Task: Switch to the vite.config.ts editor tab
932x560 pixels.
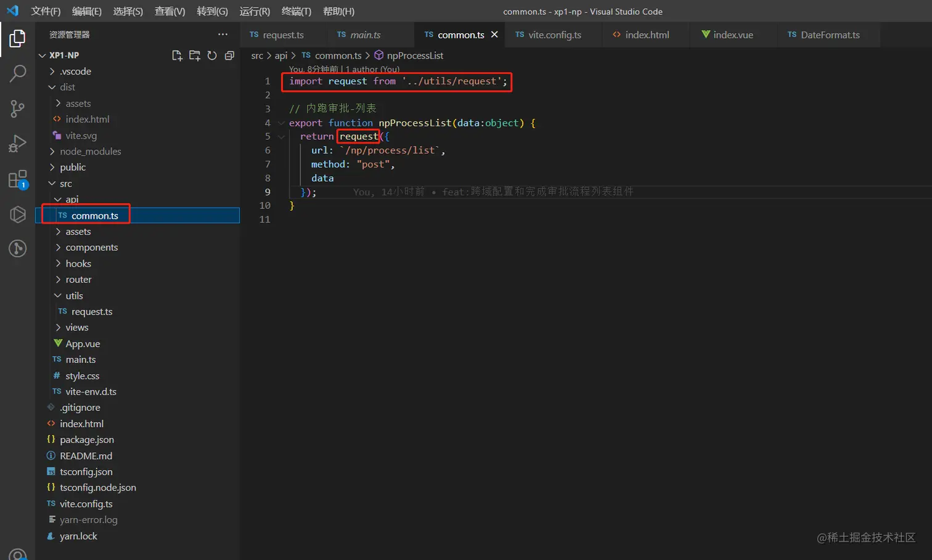Action: point(554,34)
